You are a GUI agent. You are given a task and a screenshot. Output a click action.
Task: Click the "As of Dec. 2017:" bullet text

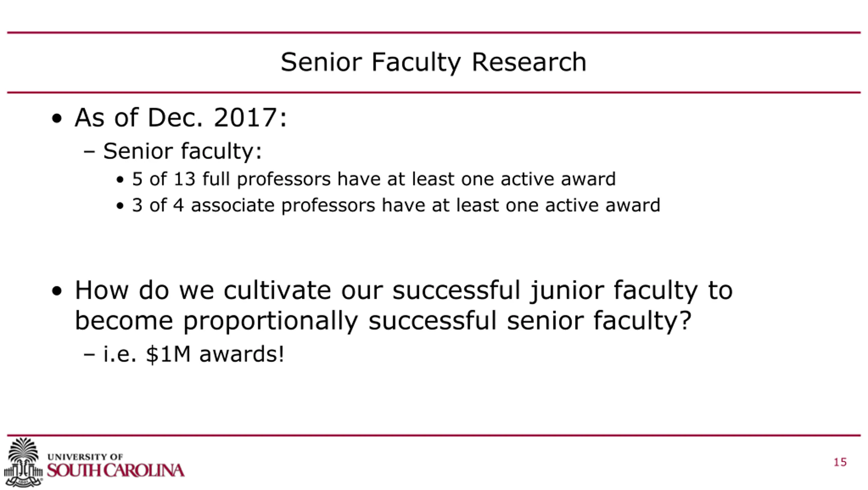coord(181,118)
